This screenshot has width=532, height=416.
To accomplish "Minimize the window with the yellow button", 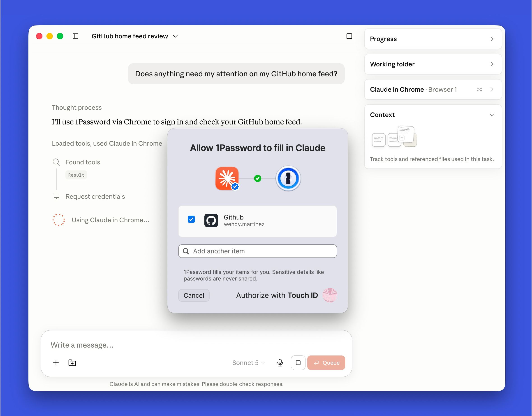I will (50, 36).
